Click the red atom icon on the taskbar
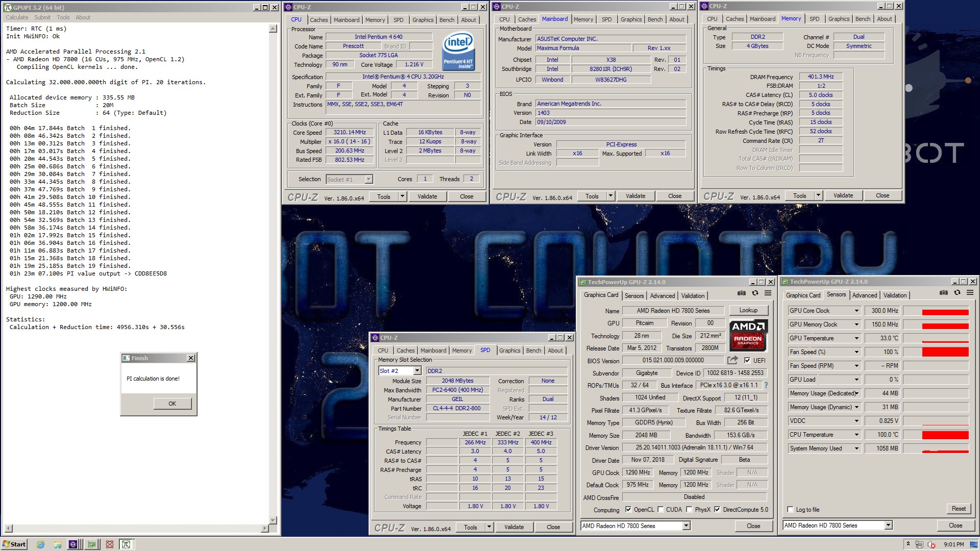 pos(109,544)
